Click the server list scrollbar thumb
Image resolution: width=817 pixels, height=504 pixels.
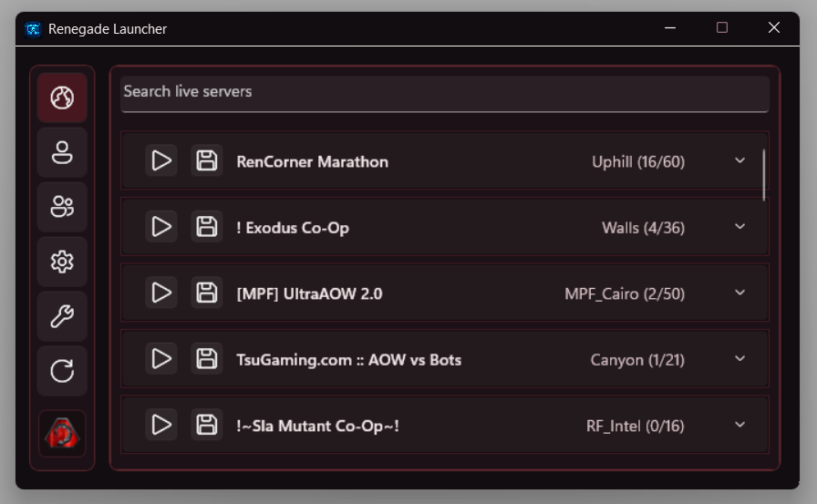pos(764,175)
